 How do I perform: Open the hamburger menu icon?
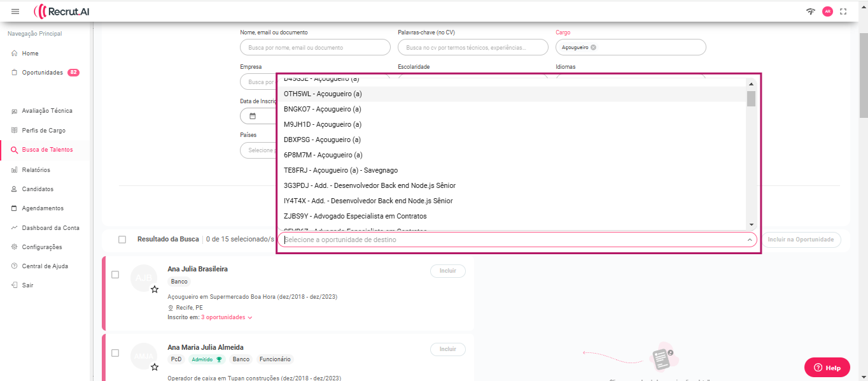point(15,11)
